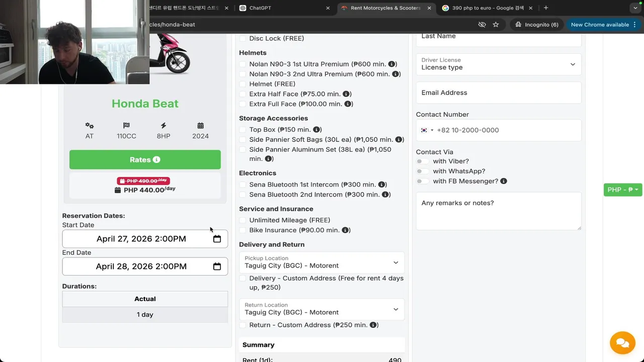
Task: Select the Rent Motorcycles & Scooters tab
Action: (386, 8)
